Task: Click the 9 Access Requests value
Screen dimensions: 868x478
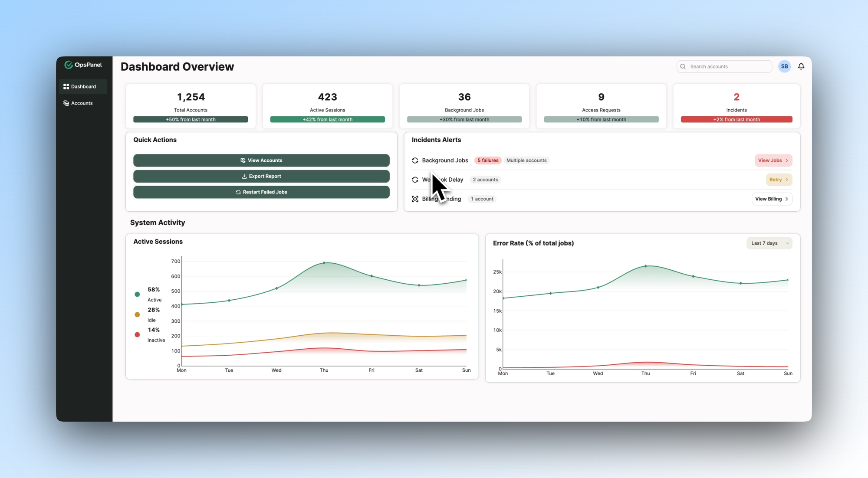Action: [x=601, y=97]
